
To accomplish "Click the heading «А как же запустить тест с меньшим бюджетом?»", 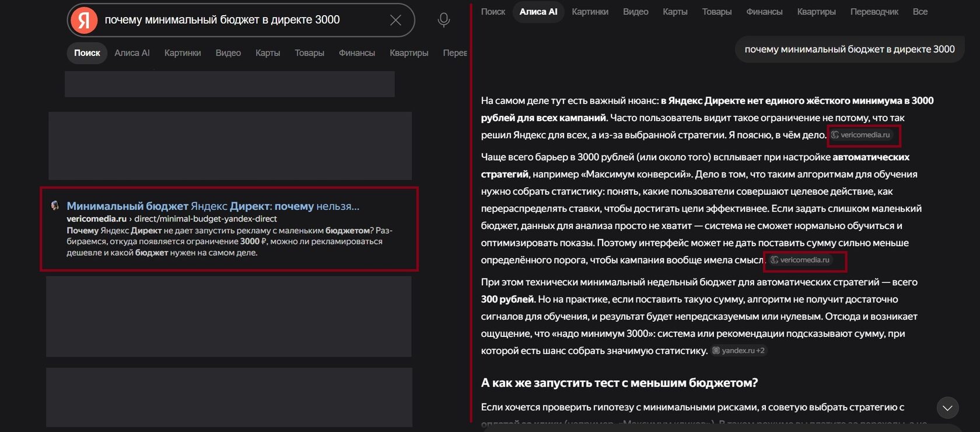I will (x=619, y=383).
